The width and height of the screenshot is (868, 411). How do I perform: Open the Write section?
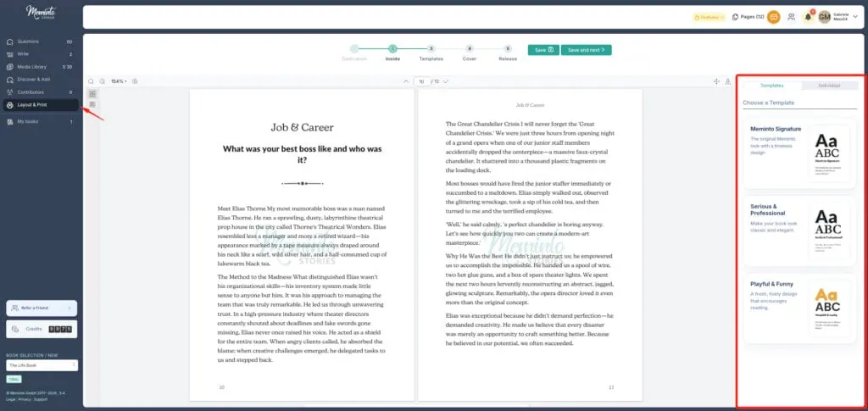(x=40, y=54)
